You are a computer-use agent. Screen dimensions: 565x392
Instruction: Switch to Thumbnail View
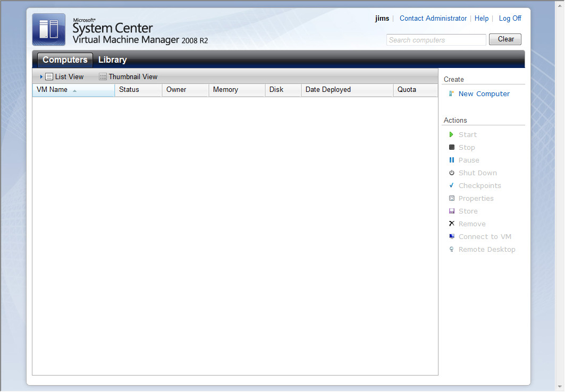pos(128,77)
